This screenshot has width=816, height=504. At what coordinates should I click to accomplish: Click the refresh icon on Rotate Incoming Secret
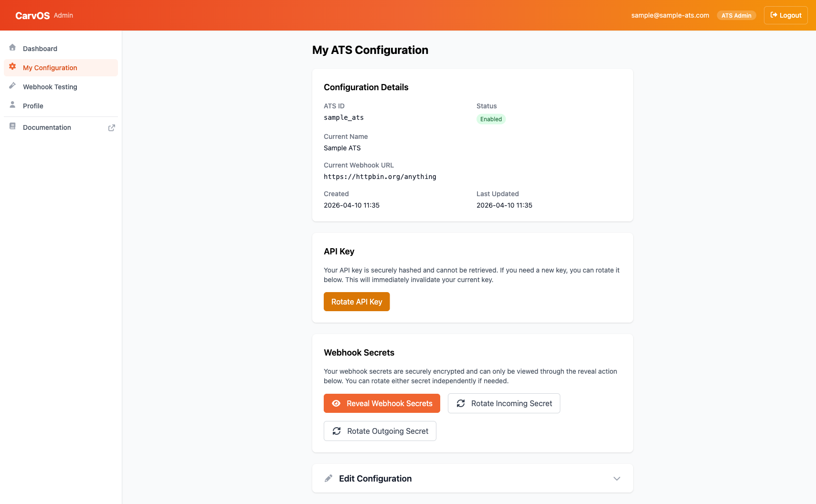(x=461, y=403)
